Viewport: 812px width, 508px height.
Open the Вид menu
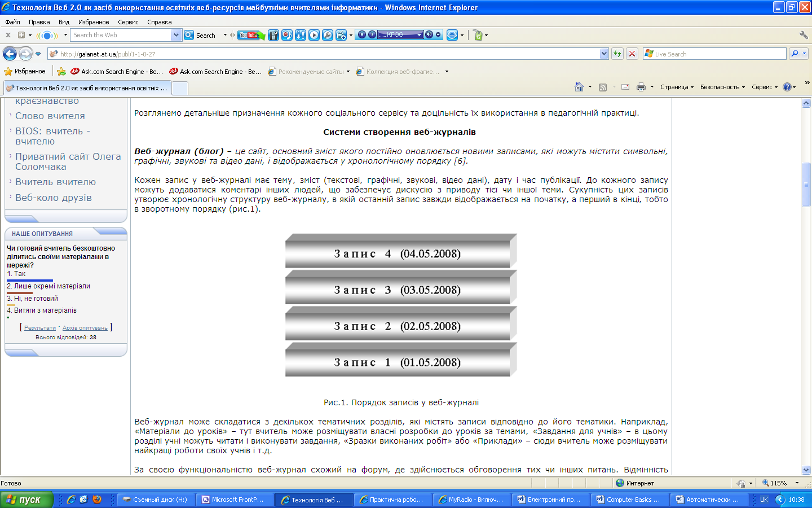64,22
